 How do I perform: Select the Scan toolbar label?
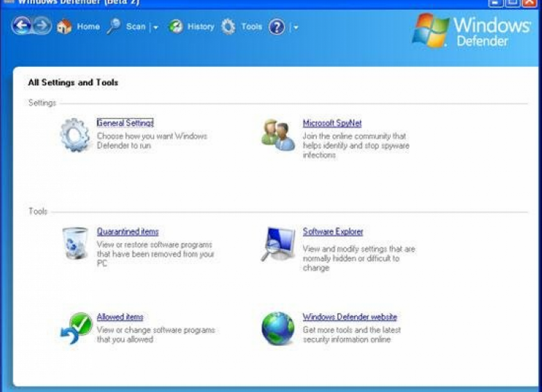[135, 26]
